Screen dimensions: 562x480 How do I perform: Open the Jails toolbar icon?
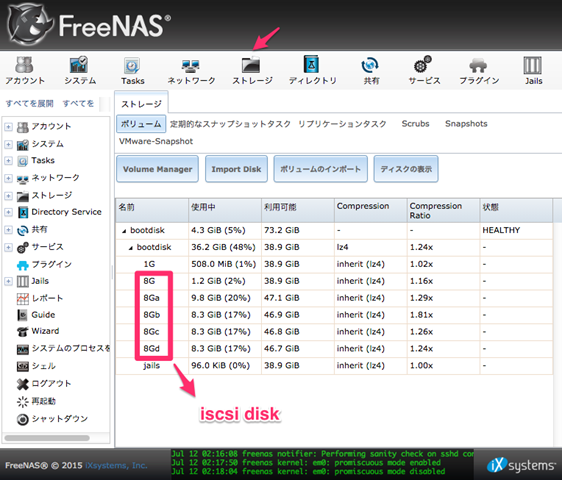tap(533, 71)
